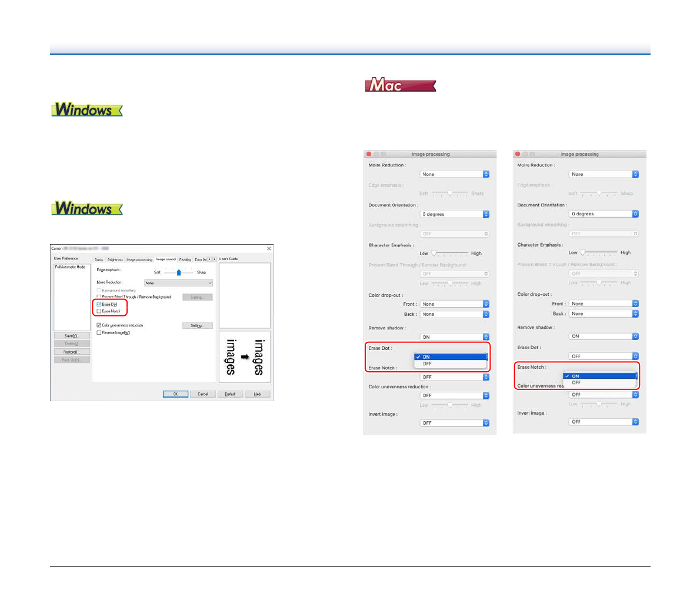Enable the Erase Notch checkbox
The height and width of the screenshot is (600, 700).
99,311
